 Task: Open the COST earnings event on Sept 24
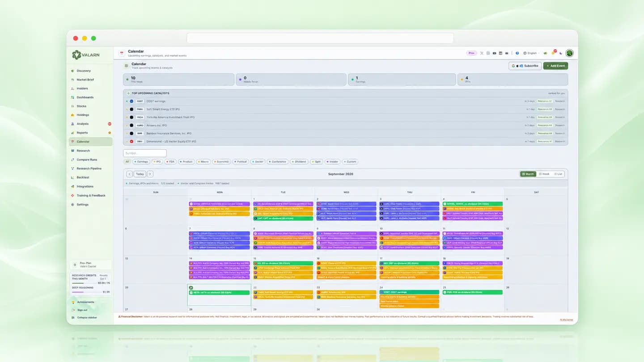[409, 292]
